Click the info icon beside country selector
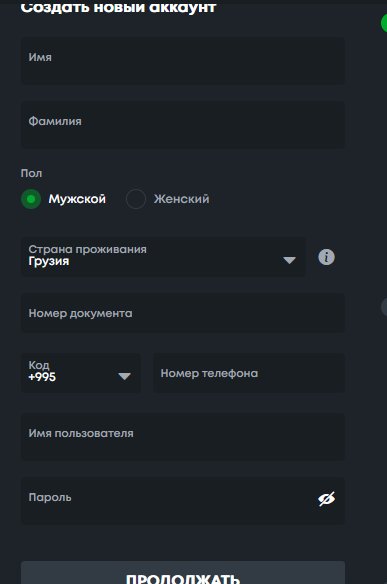Viewport: 387px width, 584px height. 326,257
